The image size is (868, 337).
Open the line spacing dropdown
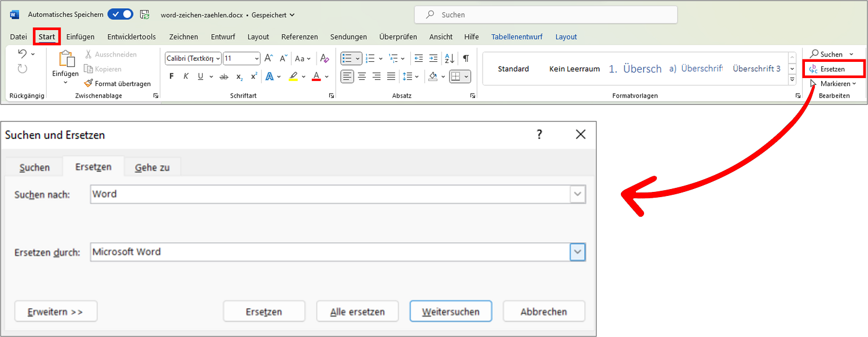(x=410, y=76)
